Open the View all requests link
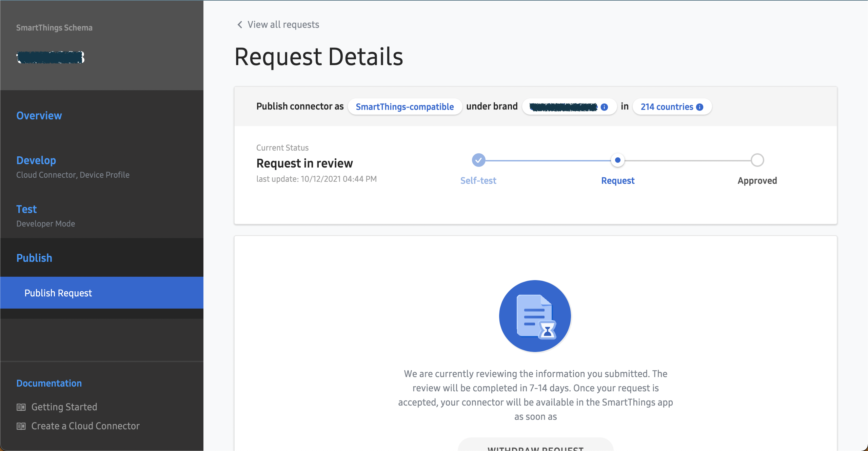 (x=283, y=24)
